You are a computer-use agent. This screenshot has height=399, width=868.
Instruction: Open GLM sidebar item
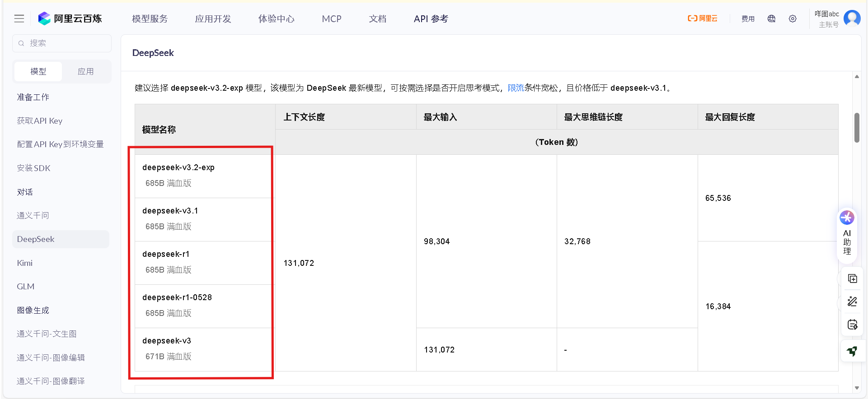tap(26, 286)
